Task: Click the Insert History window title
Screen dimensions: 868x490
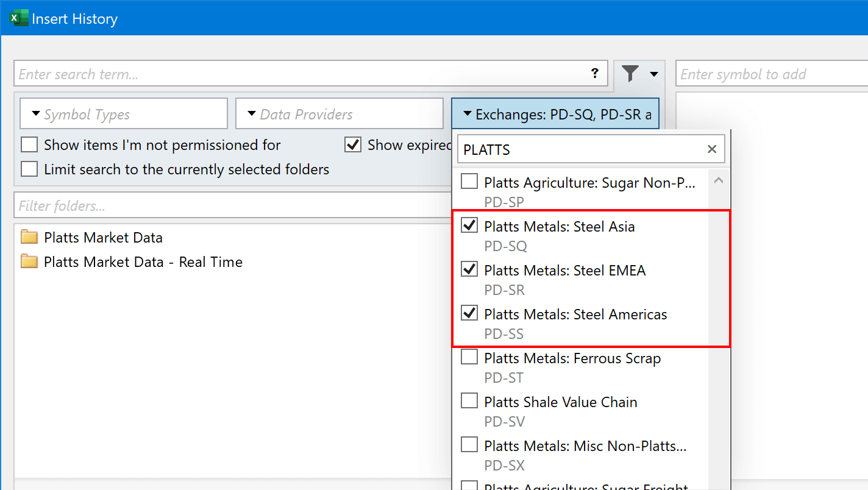Action: coord(75,19)
